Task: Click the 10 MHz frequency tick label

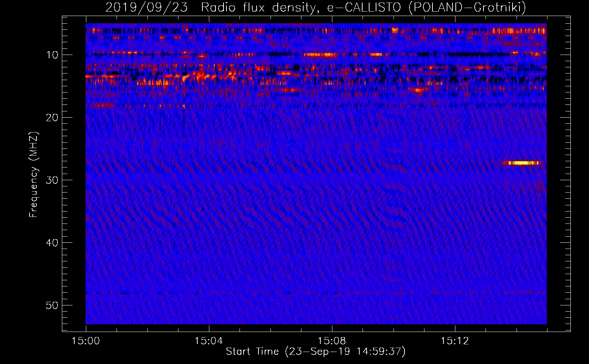Action: 52,55
